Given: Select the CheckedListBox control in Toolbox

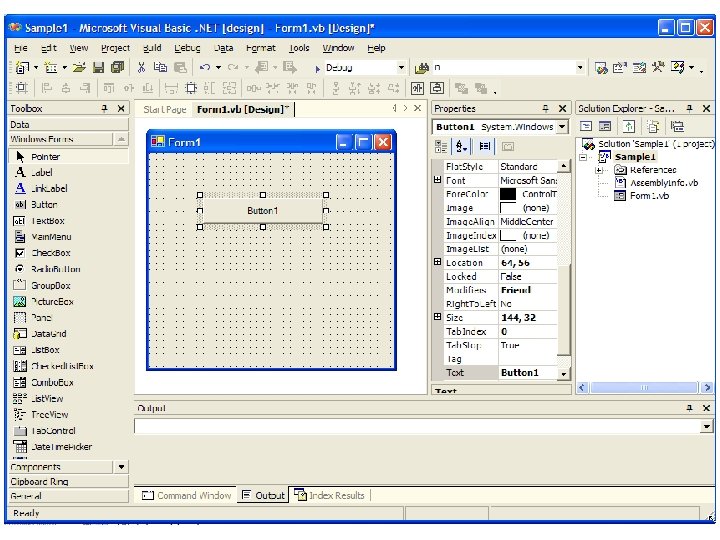Looking at the screenshot, I should [68, 366].
